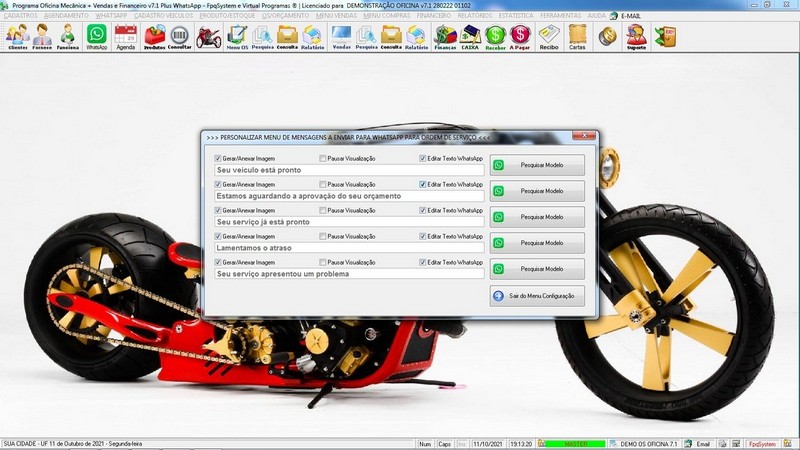800x450 pixels.
Task: Click the Consultar barcode icon
Action: (180, 37)
